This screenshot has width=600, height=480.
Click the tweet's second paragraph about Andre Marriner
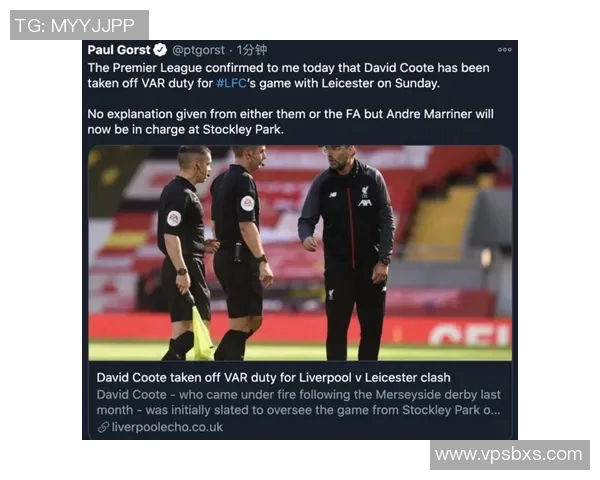(290, 122)
